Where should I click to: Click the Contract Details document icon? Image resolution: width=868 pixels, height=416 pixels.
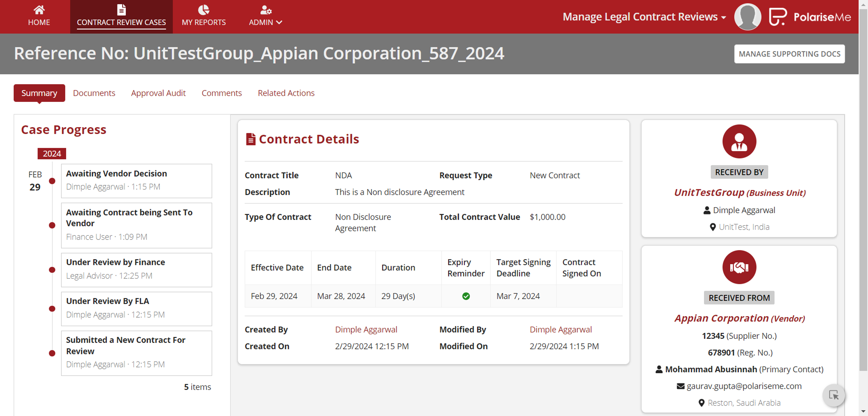pos(250,139)
